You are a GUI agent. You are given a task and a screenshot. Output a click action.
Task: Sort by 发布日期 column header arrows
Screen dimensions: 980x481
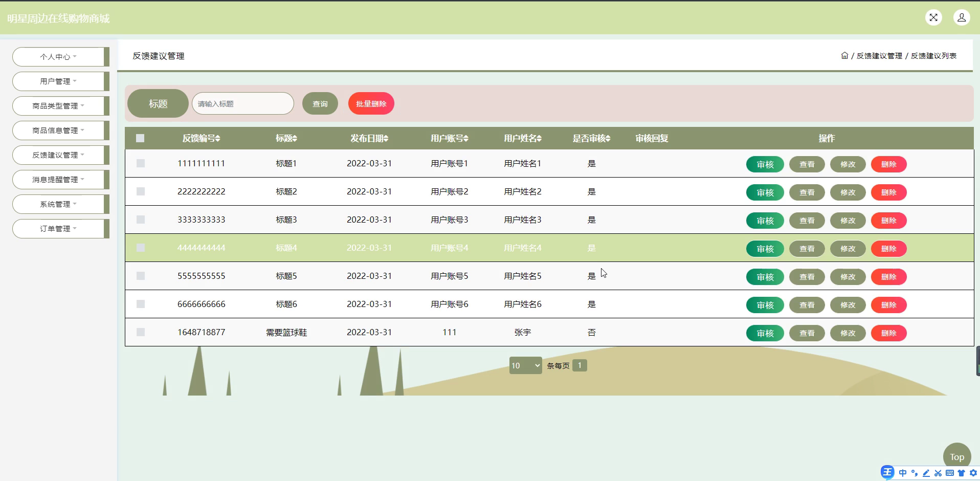coord(386,138)
